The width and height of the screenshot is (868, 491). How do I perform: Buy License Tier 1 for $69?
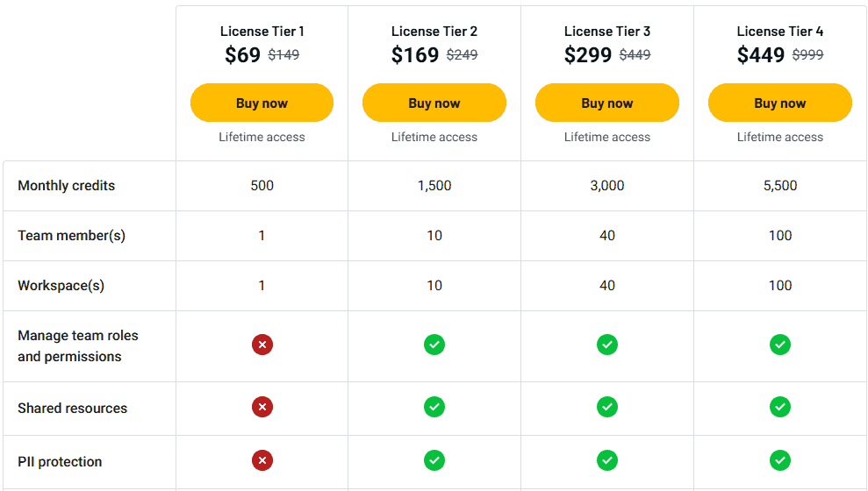pos(262,103)
